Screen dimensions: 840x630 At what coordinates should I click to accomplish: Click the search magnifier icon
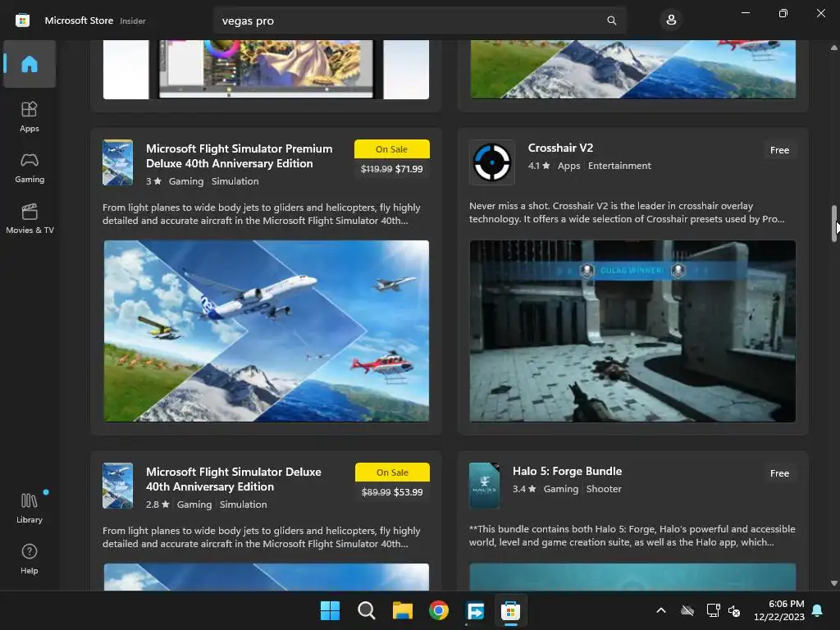[612, 21]
